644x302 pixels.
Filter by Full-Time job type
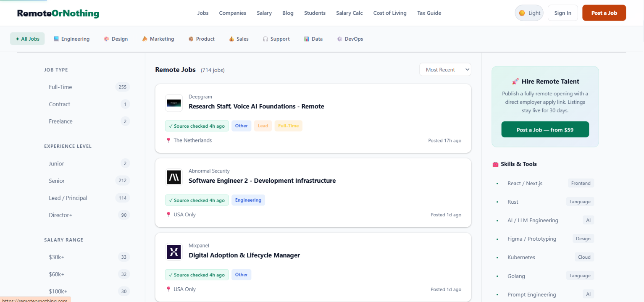tap(87, 87)
